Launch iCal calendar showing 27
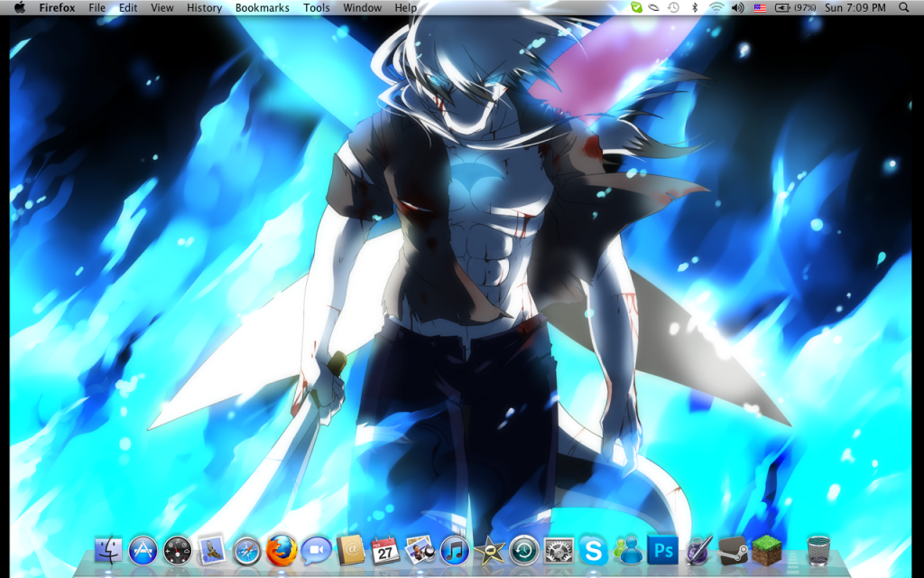This screenshot has height=578, width=924. click(384, 552)
